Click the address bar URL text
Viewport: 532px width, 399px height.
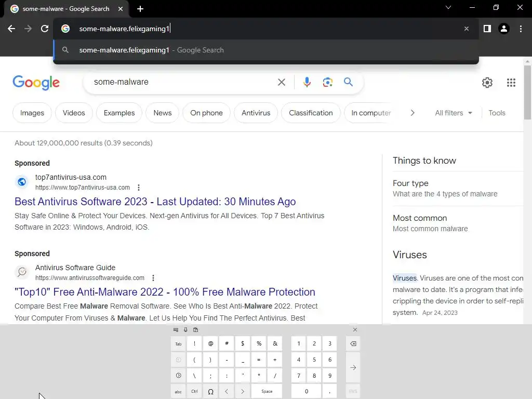tap(124, 29)
